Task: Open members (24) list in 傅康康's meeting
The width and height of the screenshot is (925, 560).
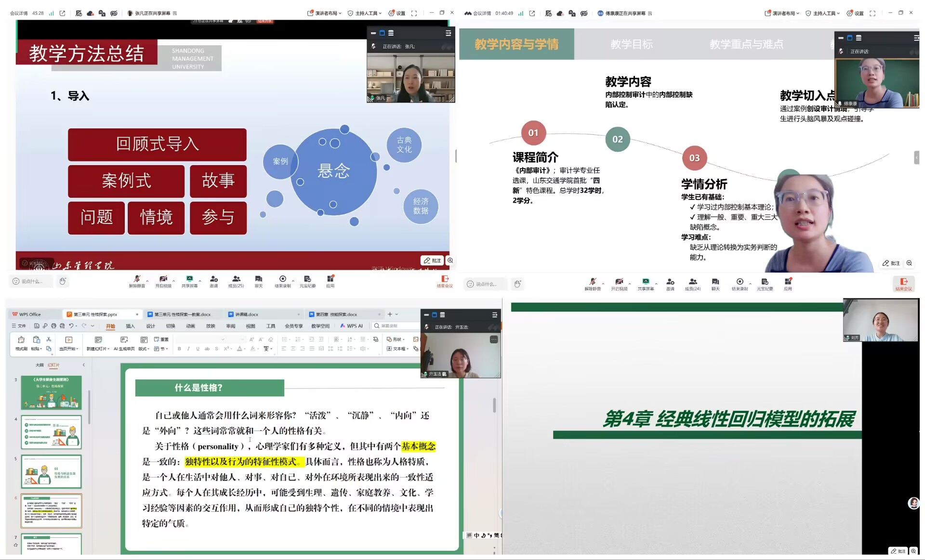Action: 693,284
